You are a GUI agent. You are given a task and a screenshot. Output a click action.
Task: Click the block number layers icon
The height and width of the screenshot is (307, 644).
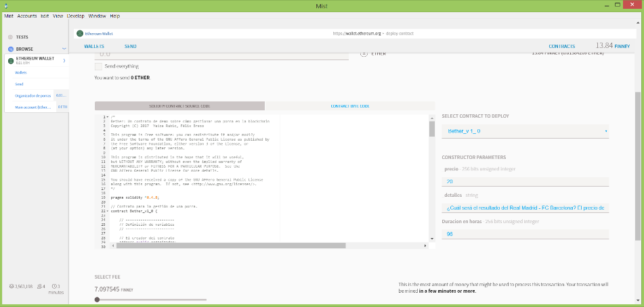point(12,287)
